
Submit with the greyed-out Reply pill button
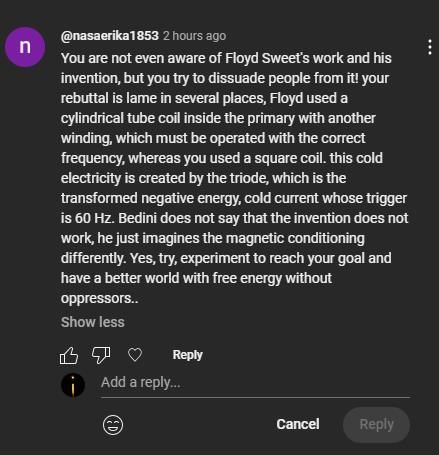376,425
